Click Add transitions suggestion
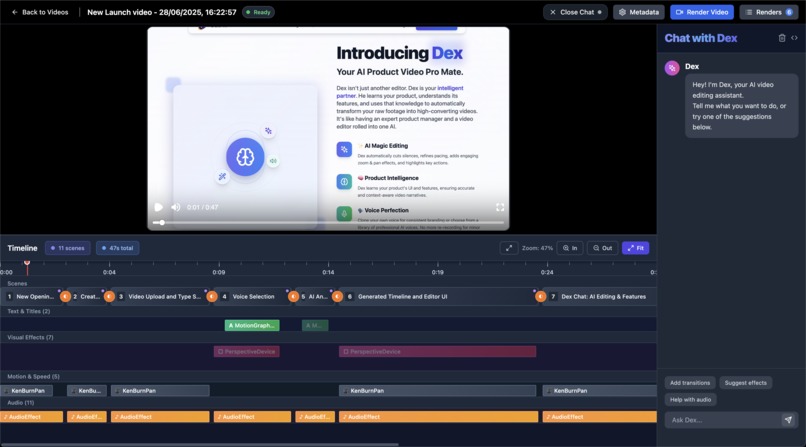Viewport: 806px width, 447px height. click(x=690, y=383)
